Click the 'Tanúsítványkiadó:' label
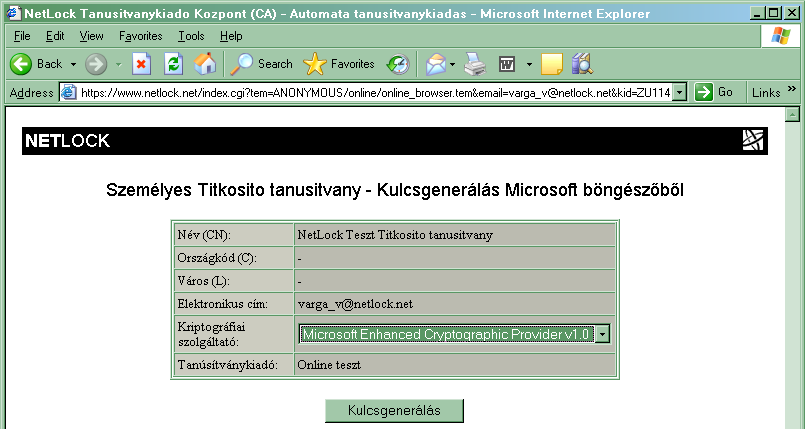Image resolution: width=805 pixels, height=429 pixels. 227,365
